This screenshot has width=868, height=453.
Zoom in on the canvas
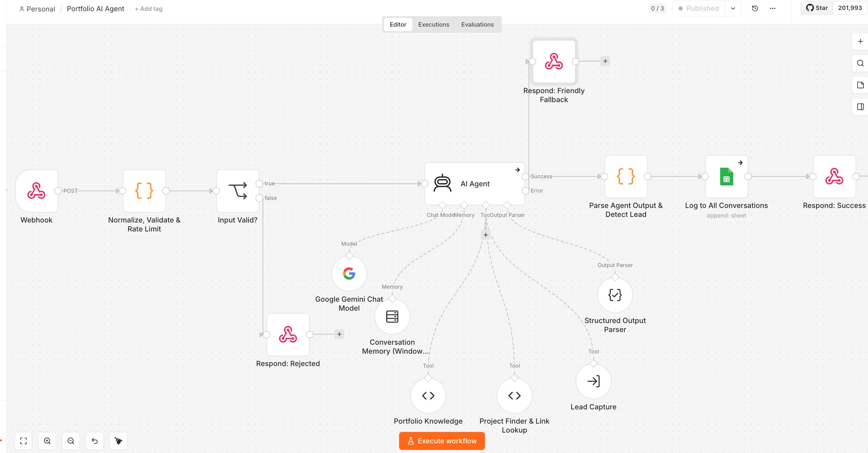point(47,441)
